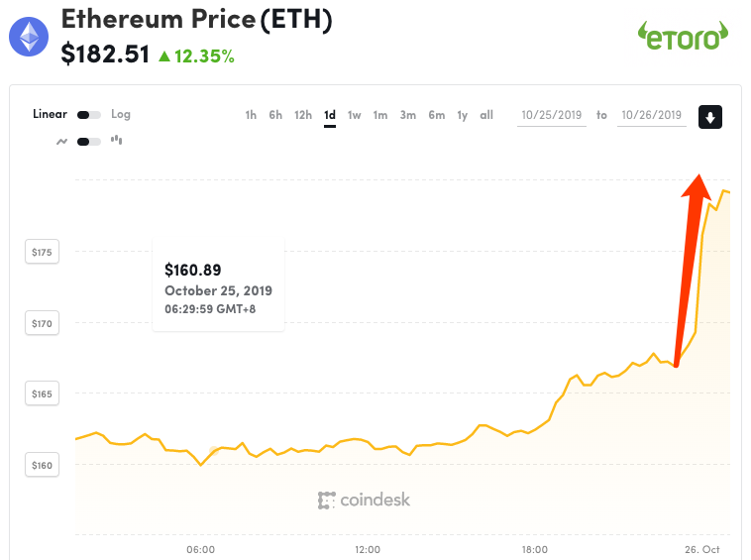The image size is (751, 560).
Task: Select the 12h time range
Action: point(303,115)
